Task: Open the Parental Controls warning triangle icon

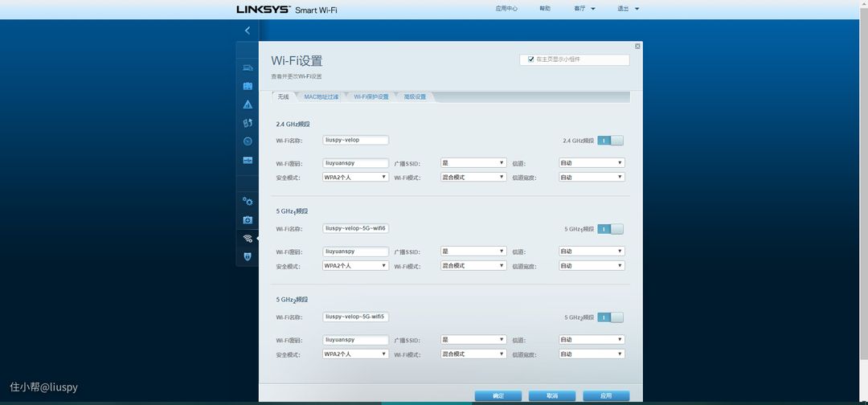Action: [248, 104]
